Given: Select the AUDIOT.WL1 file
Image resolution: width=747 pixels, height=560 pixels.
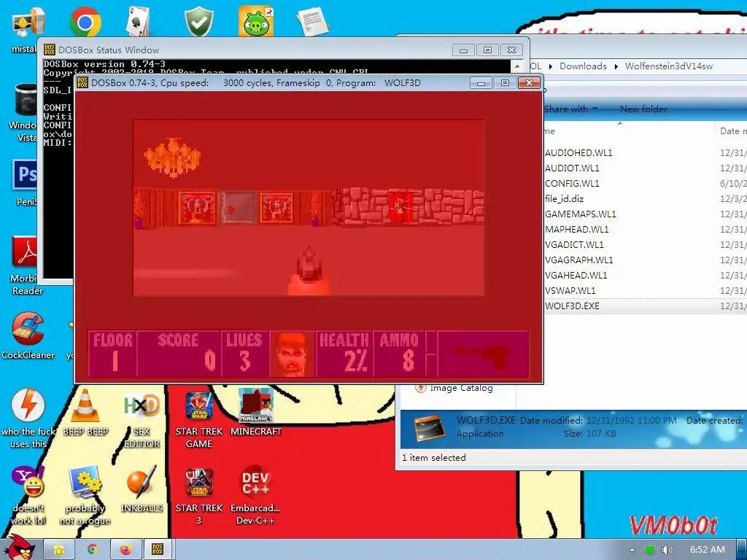Looking at the screenshot, I should (x=572, y=168).
